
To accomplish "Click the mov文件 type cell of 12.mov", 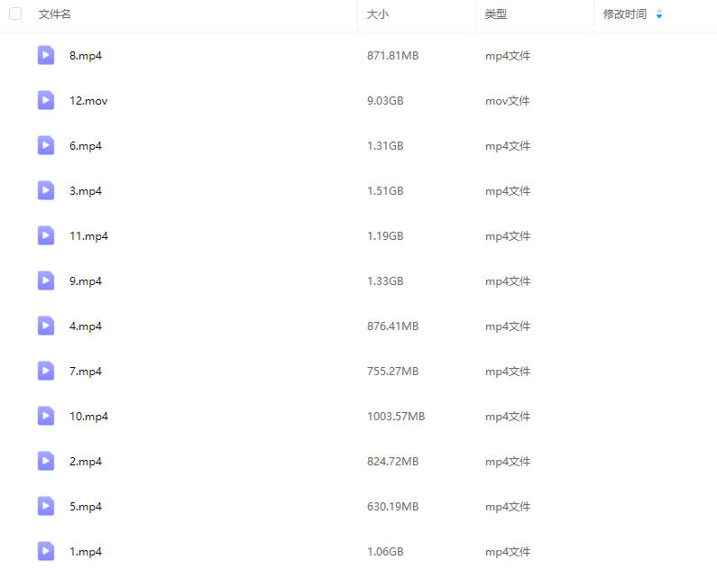I will coord(508,101).
